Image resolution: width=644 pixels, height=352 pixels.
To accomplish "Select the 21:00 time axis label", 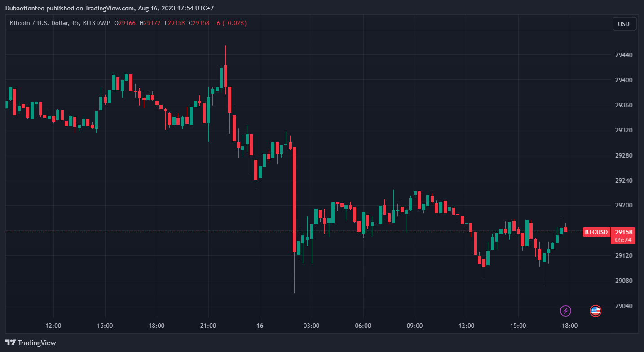I will point(208,326).
